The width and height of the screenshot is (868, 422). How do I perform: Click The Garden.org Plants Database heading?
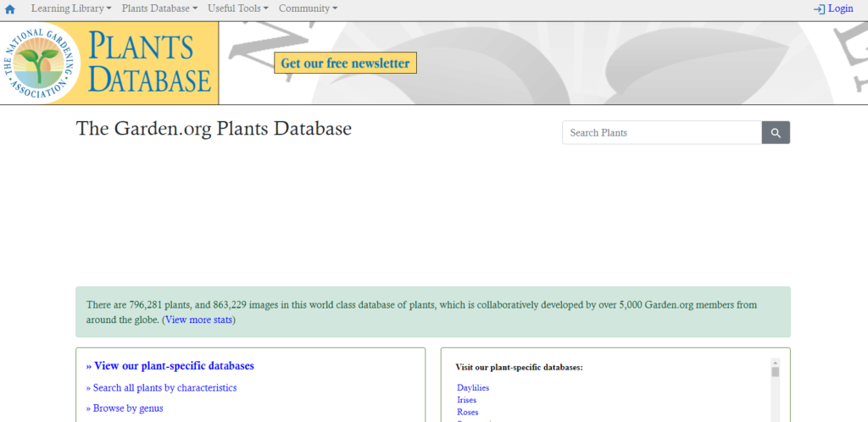(x=214, y=128)
